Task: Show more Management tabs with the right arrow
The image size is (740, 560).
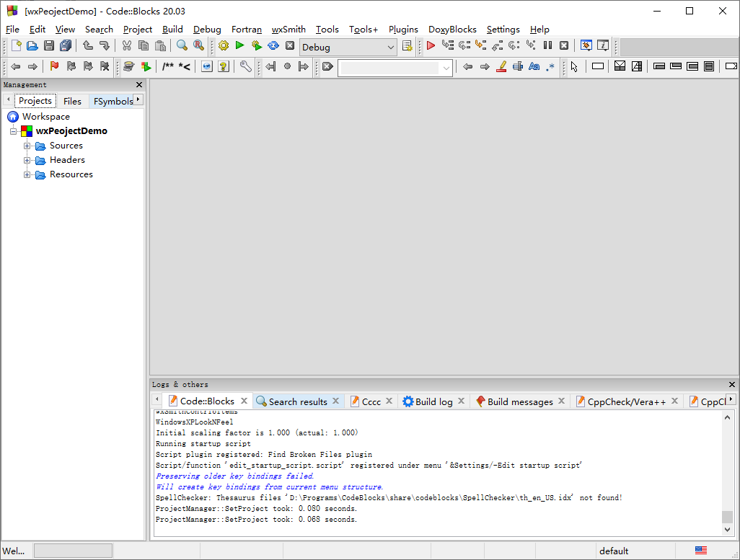Action: 138,99
